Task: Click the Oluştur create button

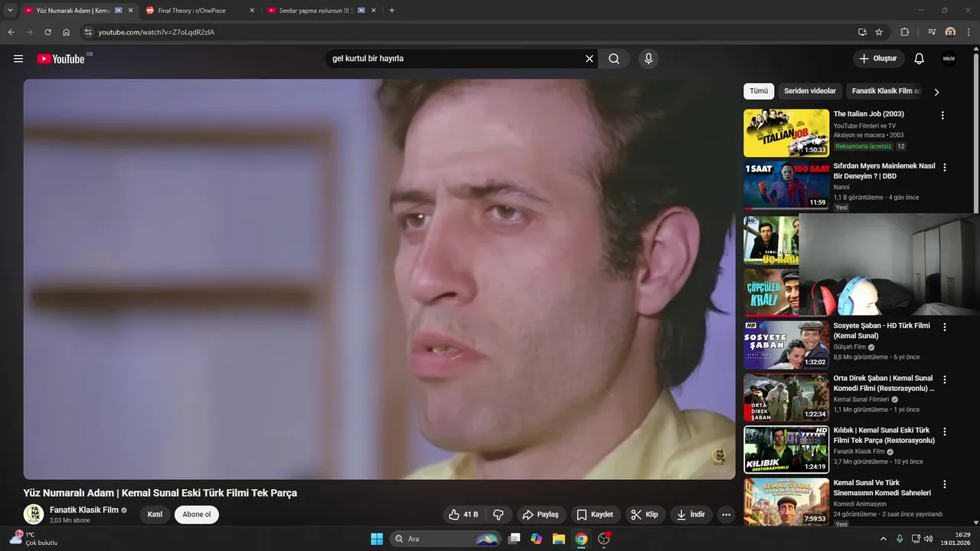Action: (x=879, y=59)
